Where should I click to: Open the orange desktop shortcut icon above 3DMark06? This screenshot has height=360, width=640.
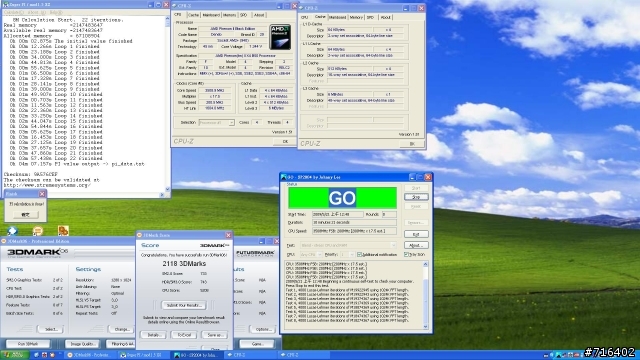63,231
